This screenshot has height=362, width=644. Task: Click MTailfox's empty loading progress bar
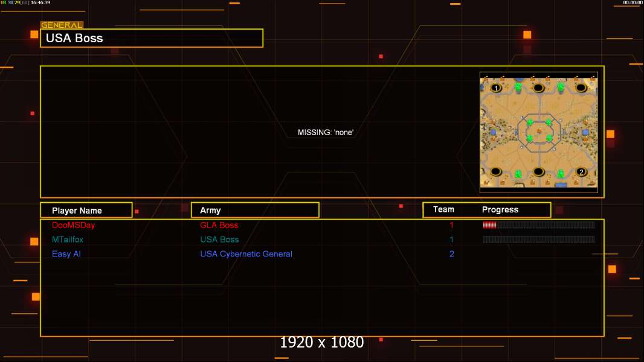point(539,239)
